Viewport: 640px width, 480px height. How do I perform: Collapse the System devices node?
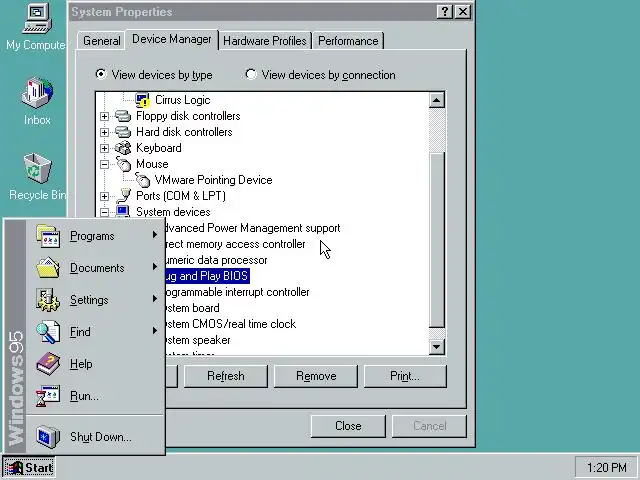click(x=104, y=212)
